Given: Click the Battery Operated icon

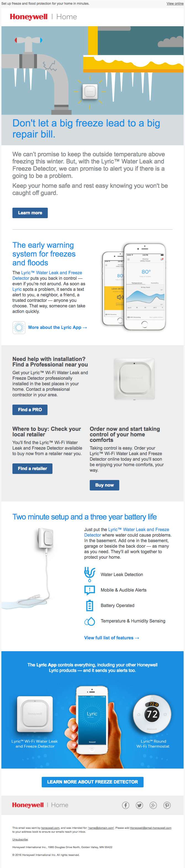Looking at the screenshot, I should tap(90, 605).
